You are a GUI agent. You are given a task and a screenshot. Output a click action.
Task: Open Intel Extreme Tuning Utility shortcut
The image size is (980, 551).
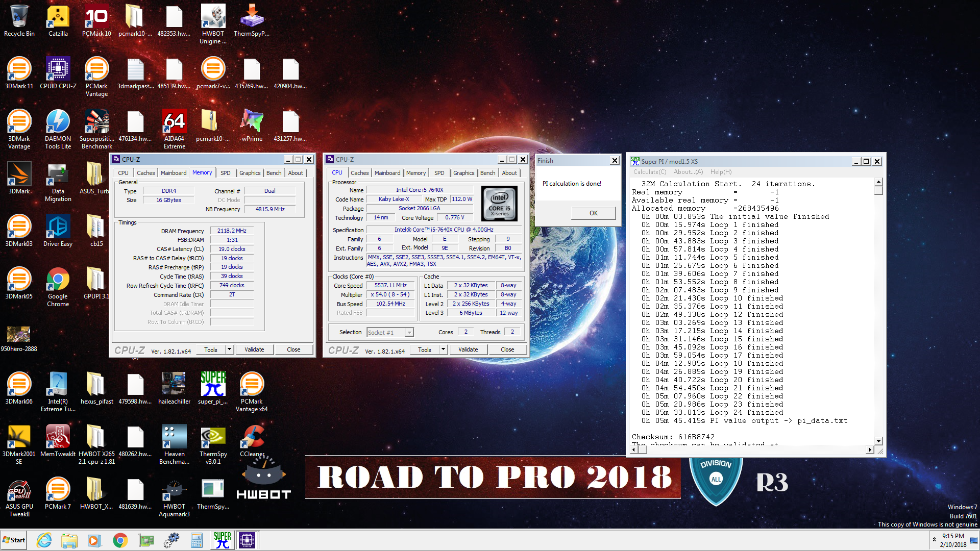coord(58,392)
